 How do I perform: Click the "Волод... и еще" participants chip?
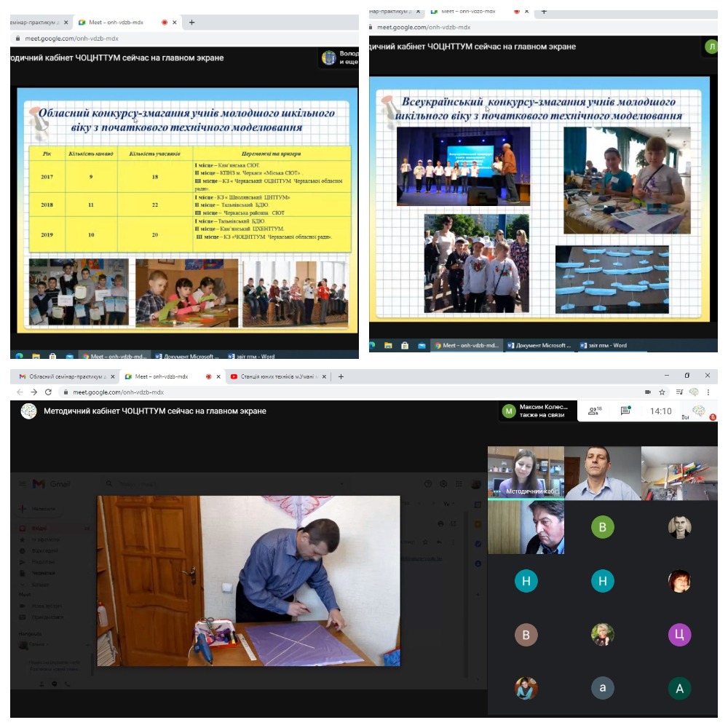pos(339,58)
